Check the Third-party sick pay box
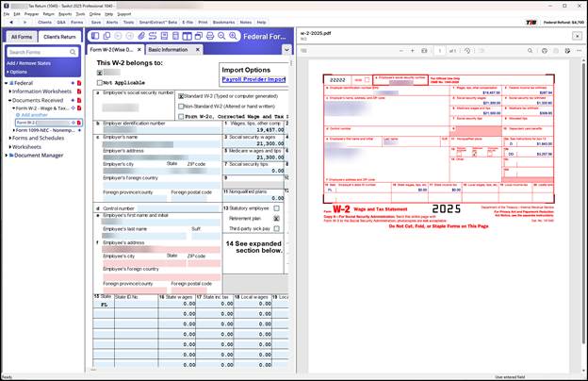The height and width of the screenshot is (381, 588). click(276, 228)
